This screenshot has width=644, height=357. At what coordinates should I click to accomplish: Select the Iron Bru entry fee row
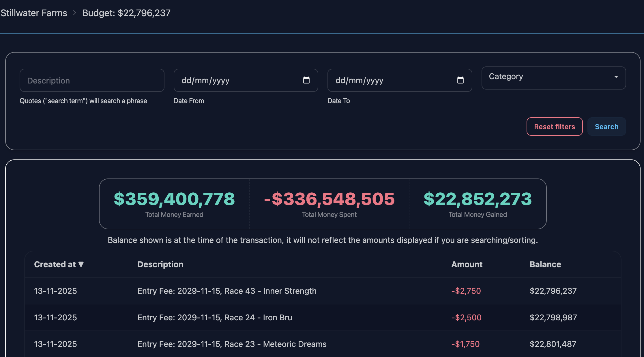pyautogui.click(x=215, y=317)
